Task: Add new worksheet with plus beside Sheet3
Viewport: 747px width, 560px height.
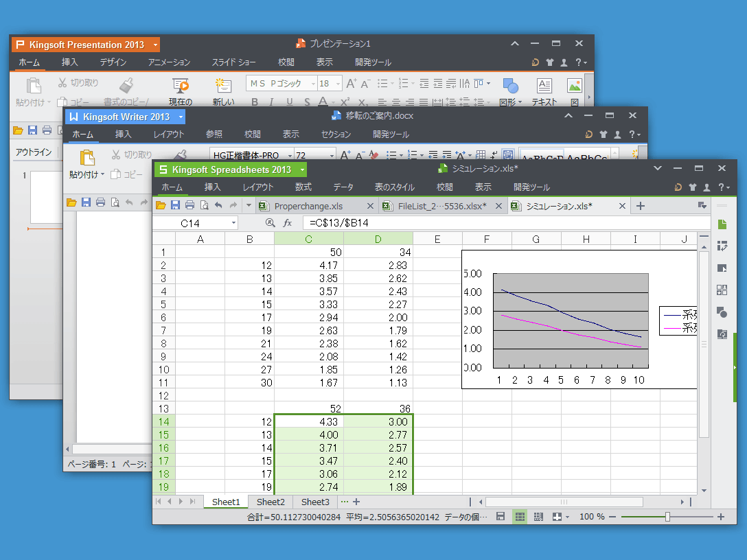Action: point(356,502)
